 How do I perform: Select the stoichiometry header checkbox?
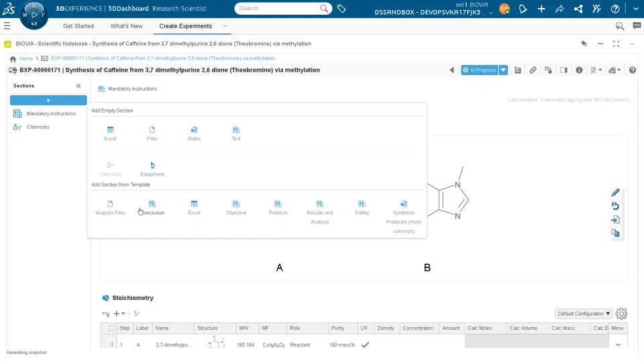(x=111, y=328)
